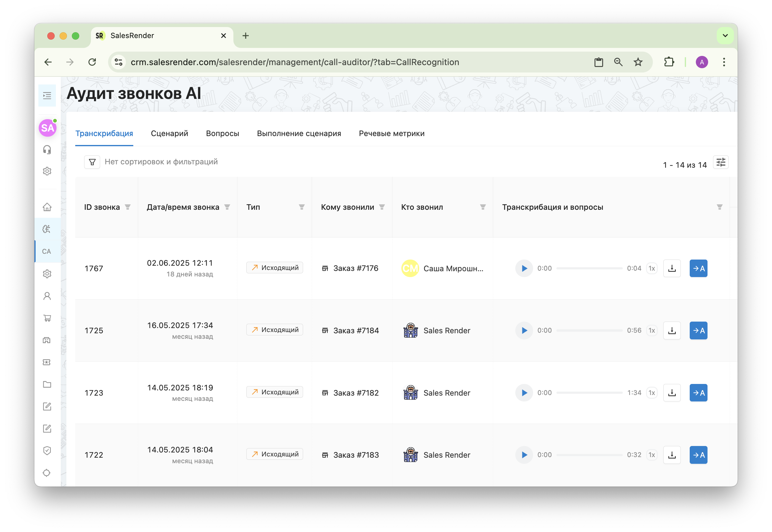Open the store building icon in sidebar
Image resolution: width=772 pixels, height=532 pixels.
(x=47, y=340)
